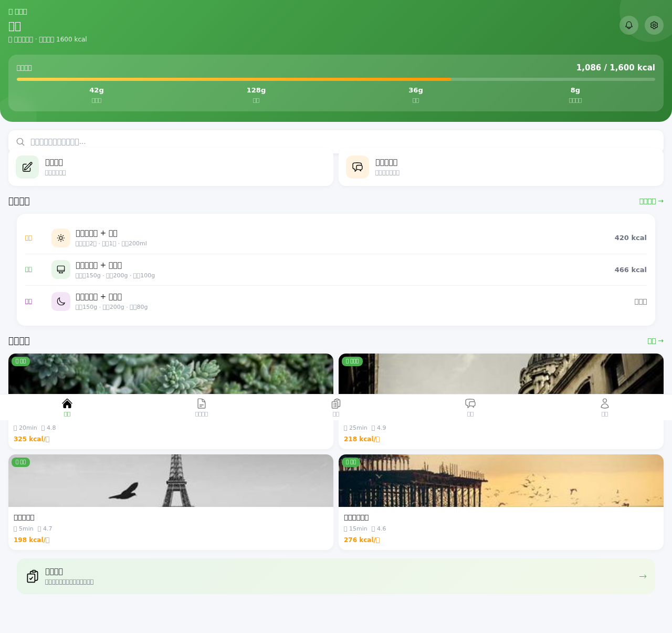This screenshot has height=633, width=672.
Task: Click the orange meal label beside the sun icon
Action: pyautogui.click(x=29, y=238)
